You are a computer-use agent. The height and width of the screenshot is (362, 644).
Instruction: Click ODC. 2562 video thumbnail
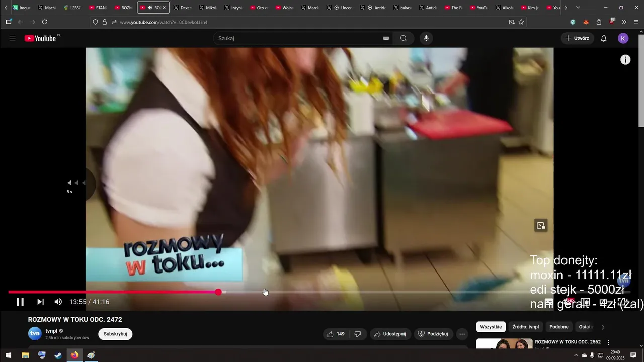coord(504,343)
